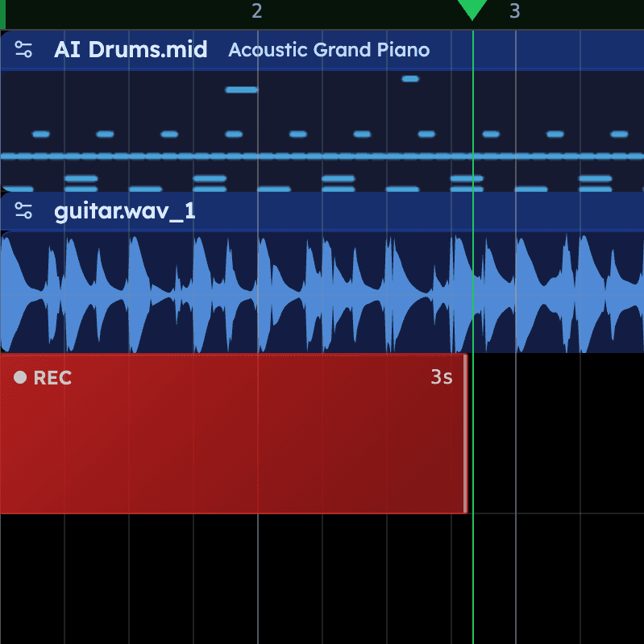
Task: Jump to bar 2 on the timeline ruler
Action: click(257, 11)
